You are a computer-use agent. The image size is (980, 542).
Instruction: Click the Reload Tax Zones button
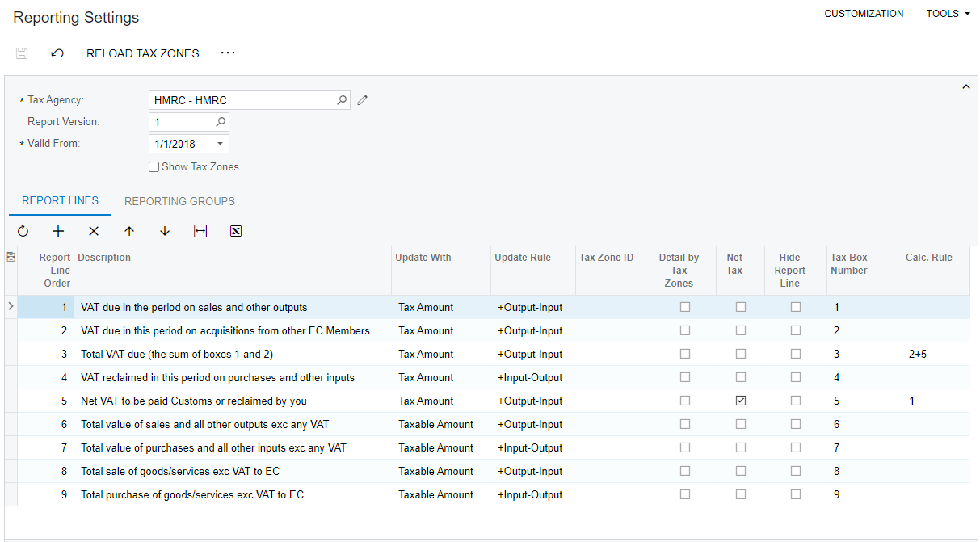(142, 53)
